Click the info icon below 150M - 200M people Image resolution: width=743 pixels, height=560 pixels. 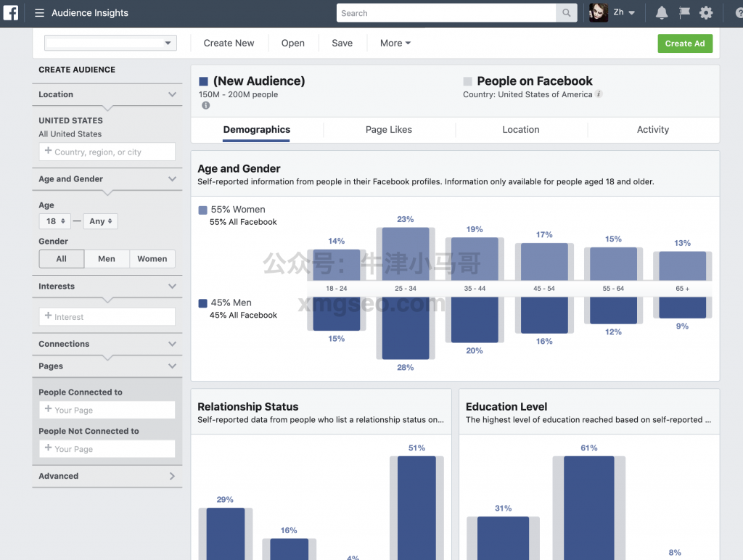point(205,105)
